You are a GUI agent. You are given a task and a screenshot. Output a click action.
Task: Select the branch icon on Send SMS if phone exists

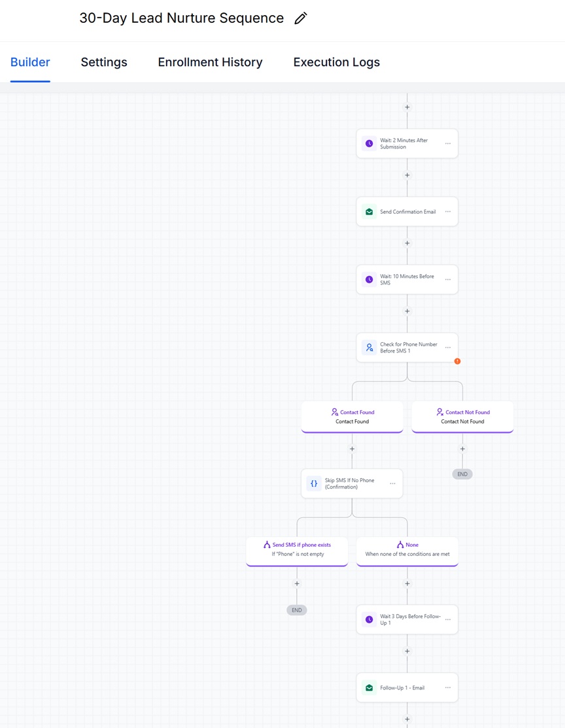(x=265, y=544)
